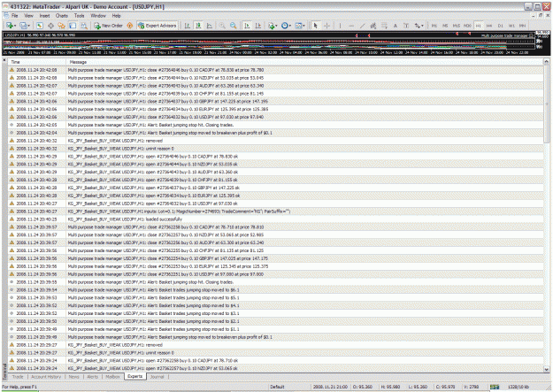The width and height of the screenshot is (553, 392).
Task: Select the Fibonacci Retracement tool
Action: tap(384, 26)
